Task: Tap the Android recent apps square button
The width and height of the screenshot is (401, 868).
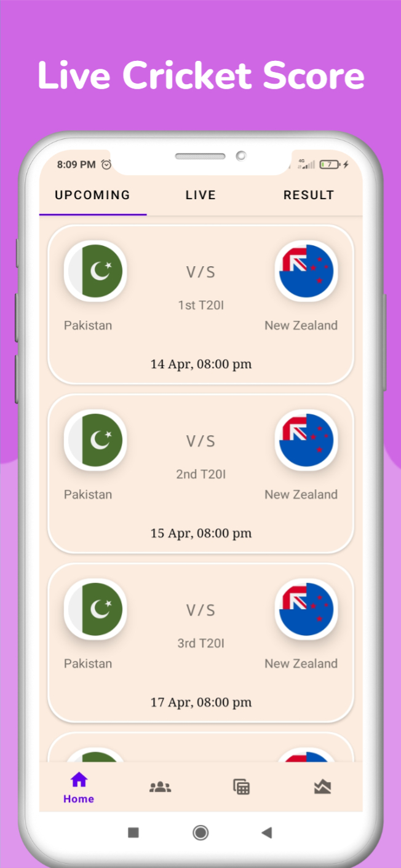Action: (133, 833)
